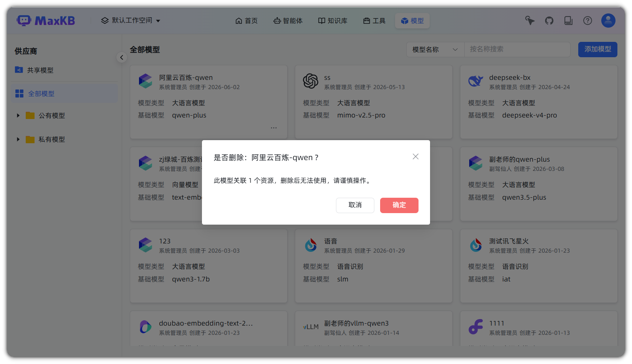Click the vLLM logo icon
This screenshot has height=364, width=632.
311,327
